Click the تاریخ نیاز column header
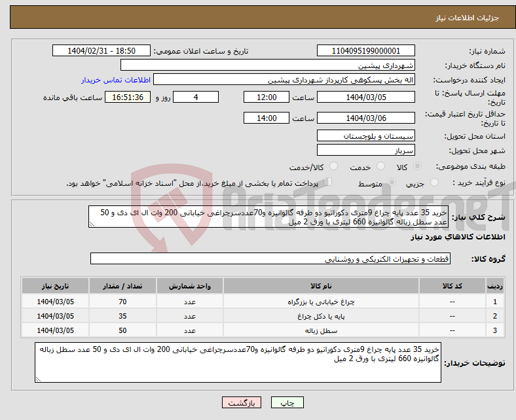 (55, 286)
